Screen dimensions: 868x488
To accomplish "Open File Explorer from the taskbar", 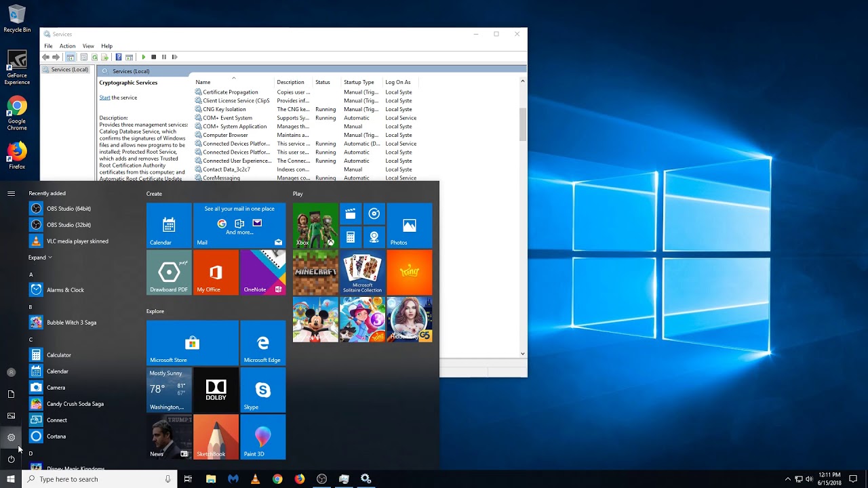I will pyautogui.click(x=211, y=479).
